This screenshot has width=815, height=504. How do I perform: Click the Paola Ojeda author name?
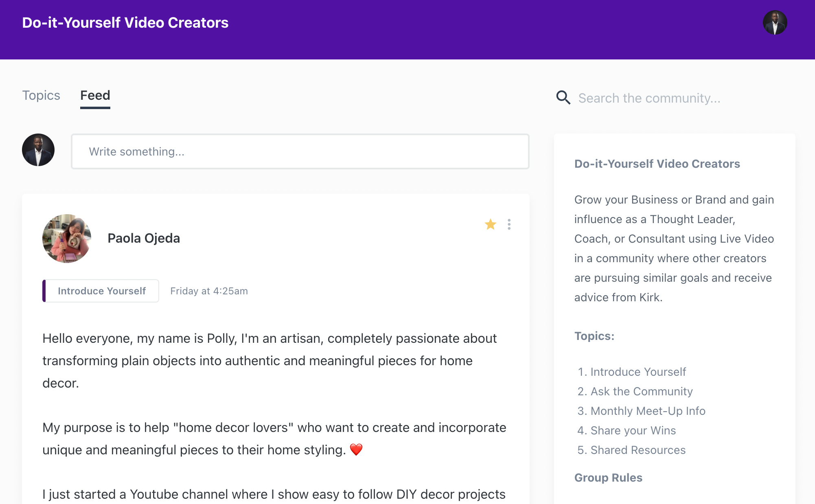(x=144, y=238)
